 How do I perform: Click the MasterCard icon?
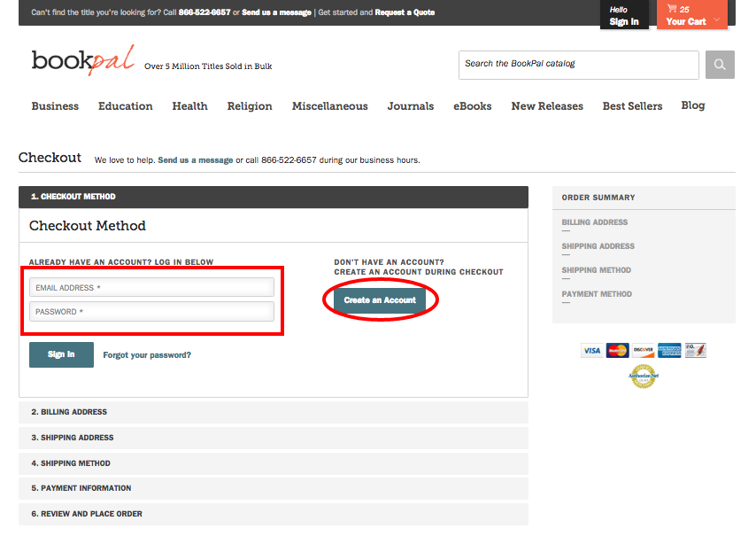[617, 351]
